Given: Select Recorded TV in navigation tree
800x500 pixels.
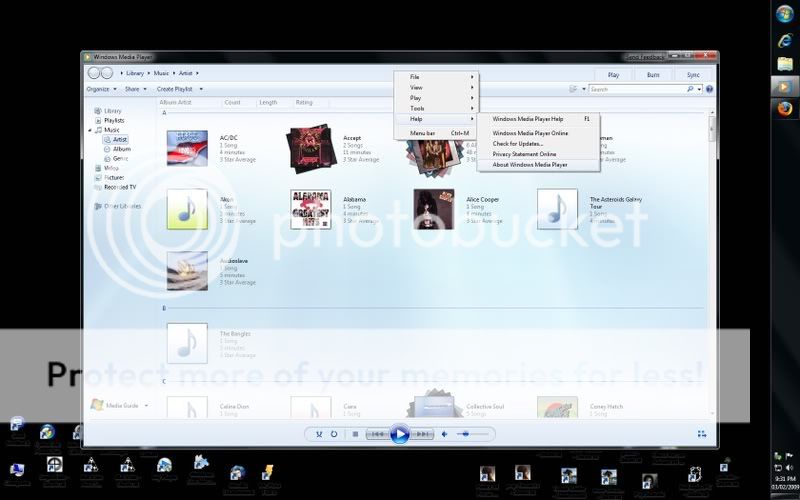Looking at the screenshot, I should 115,187.
